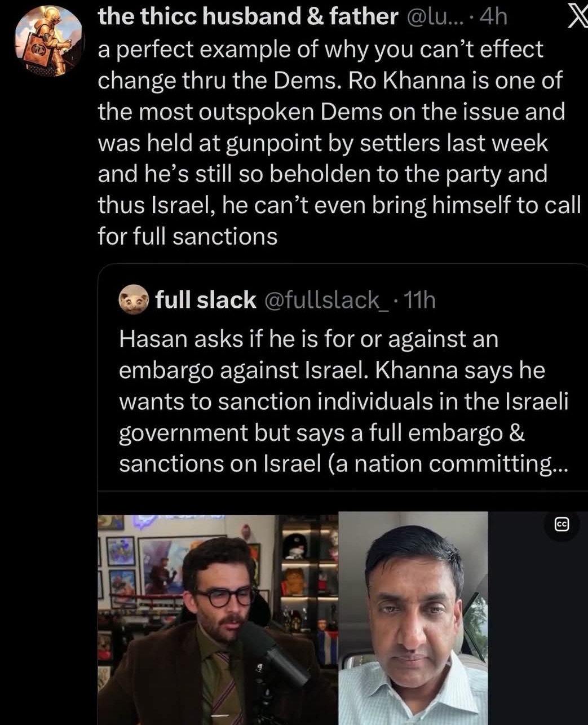The height and width of the screenshot is (725, 588).
Task: Open the full slack display name
Action: 206,300
